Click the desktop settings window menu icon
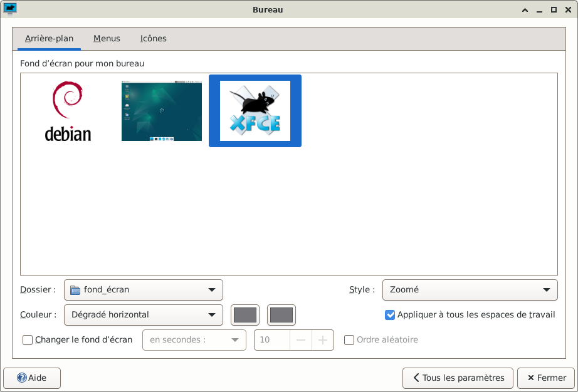 [x=10, y=9]
